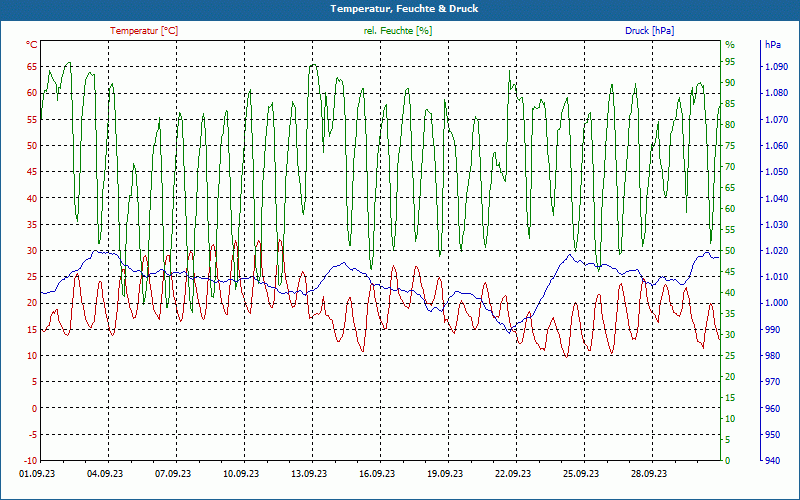Viewport: 800px width, 500px height.
Task: Pick the date label "10.09.23"
Action: [241, 473]
